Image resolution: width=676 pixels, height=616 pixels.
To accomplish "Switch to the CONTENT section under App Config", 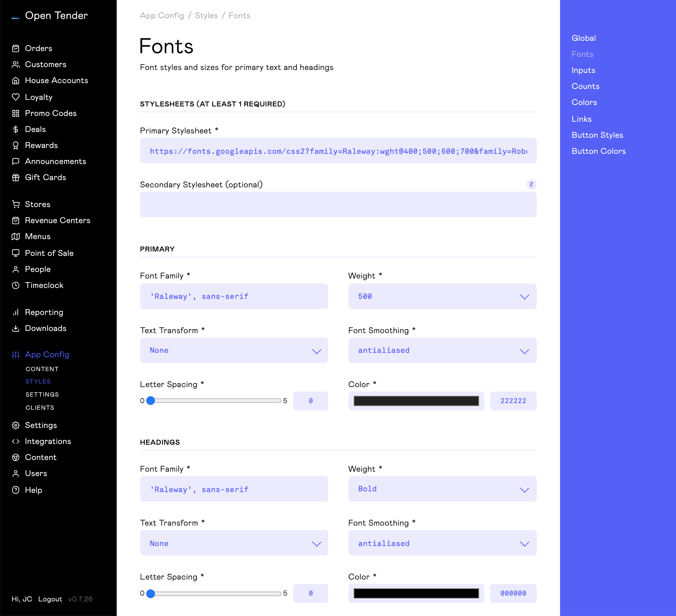I will (42, 369).
